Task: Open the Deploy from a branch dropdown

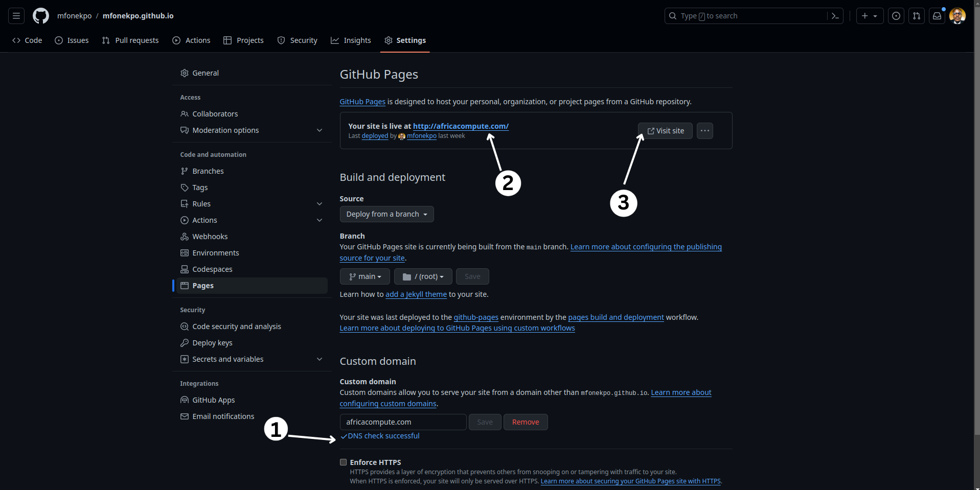Action: coord(387,214)
